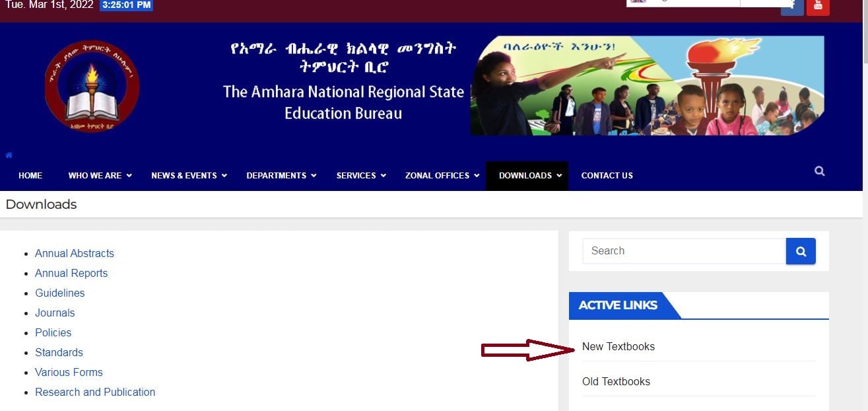Open the New Textbooks link
Image resolution: width=868 pixels, height=411 pixels.
click(618, 346)
